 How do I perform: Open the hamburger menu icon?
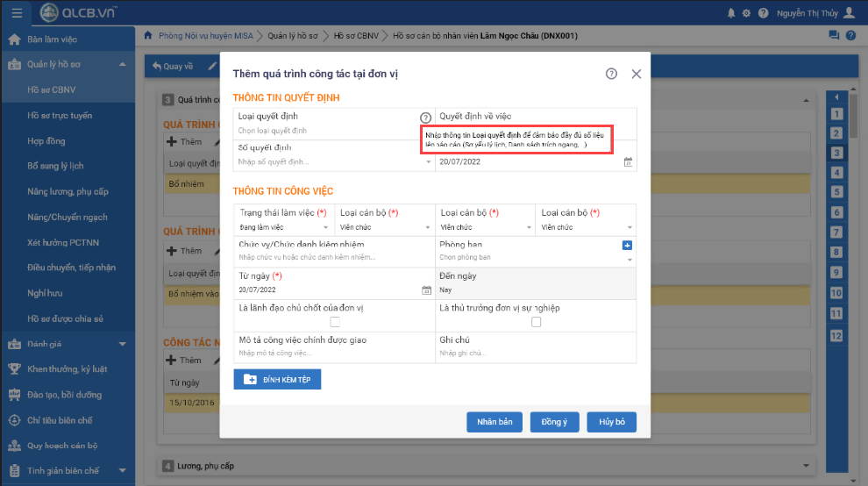click(x=17, y=13)
